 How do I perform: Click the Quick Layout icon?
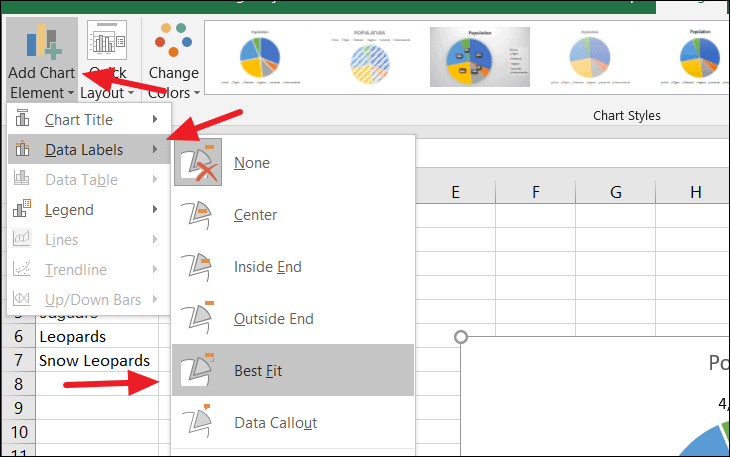click(x=107, y=40)
